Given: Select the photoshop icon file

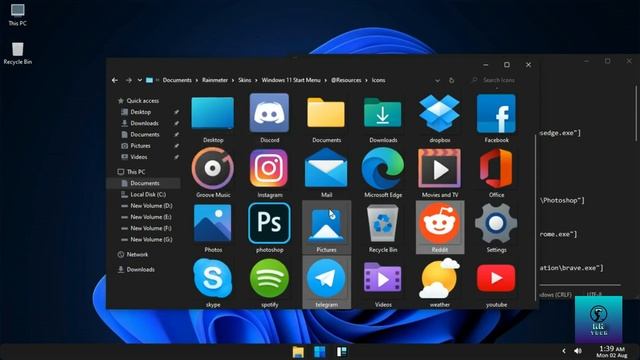Looking at the screenshot, I should tap(269, 227).
